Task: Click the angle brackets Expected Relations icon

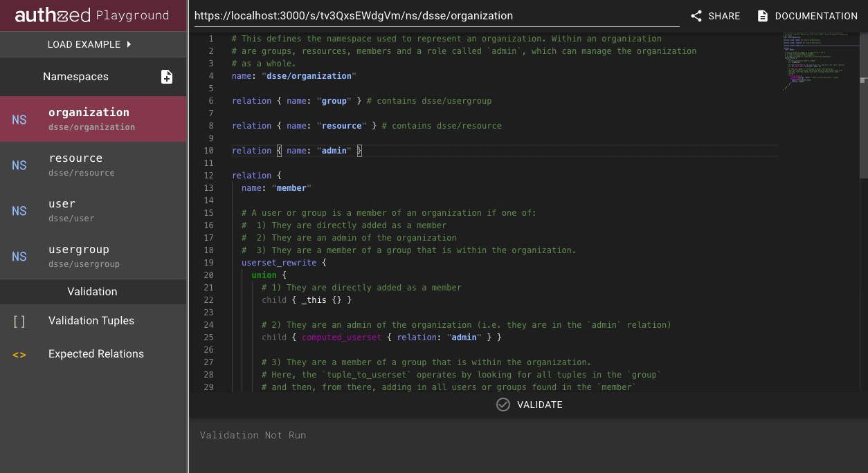Action: (19, 354)
